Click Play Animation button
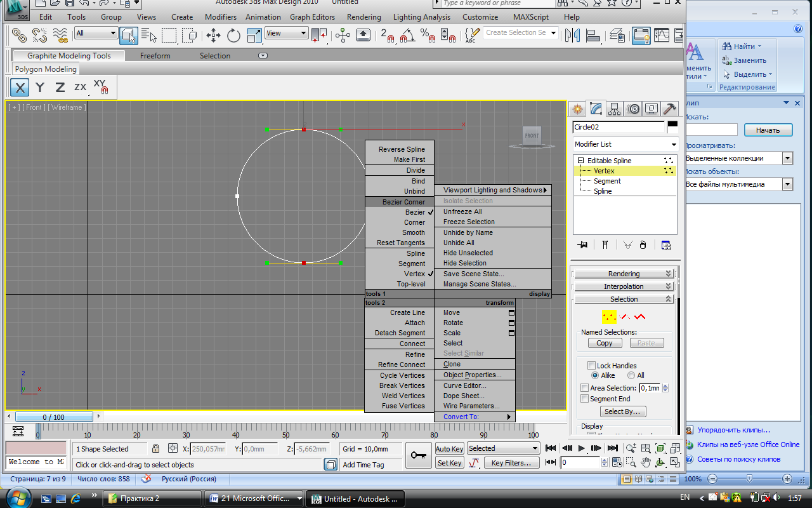Screen dimensions: 812x508 (582, 448)
